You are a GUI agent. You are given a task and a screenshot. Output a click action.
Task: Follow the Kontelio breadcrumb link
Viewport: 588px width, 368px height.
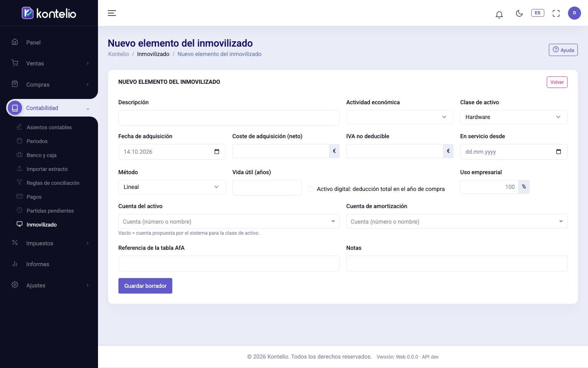click(x=118, y=54)
